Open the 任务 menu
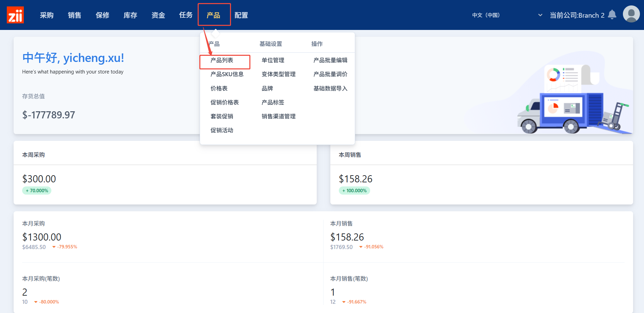The width and height of the screenshot is (644, 313). [x=186, y=15]
